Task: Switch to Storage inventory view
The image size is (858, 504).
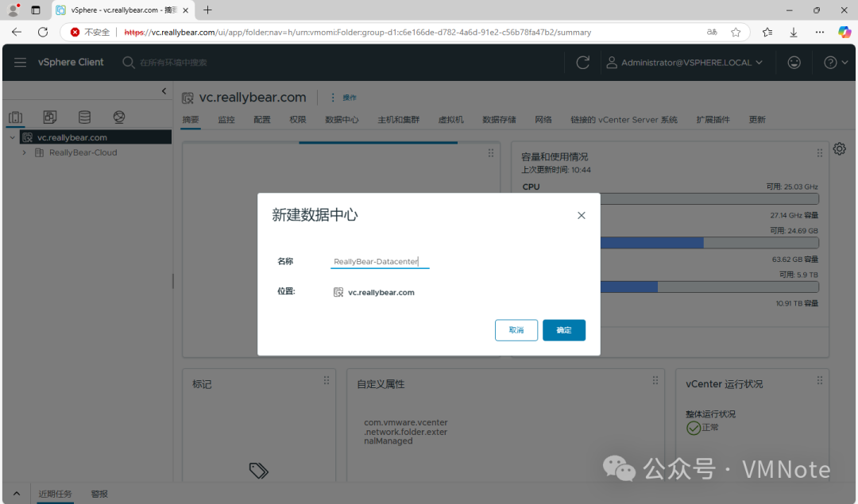Action: click(84, 117)
